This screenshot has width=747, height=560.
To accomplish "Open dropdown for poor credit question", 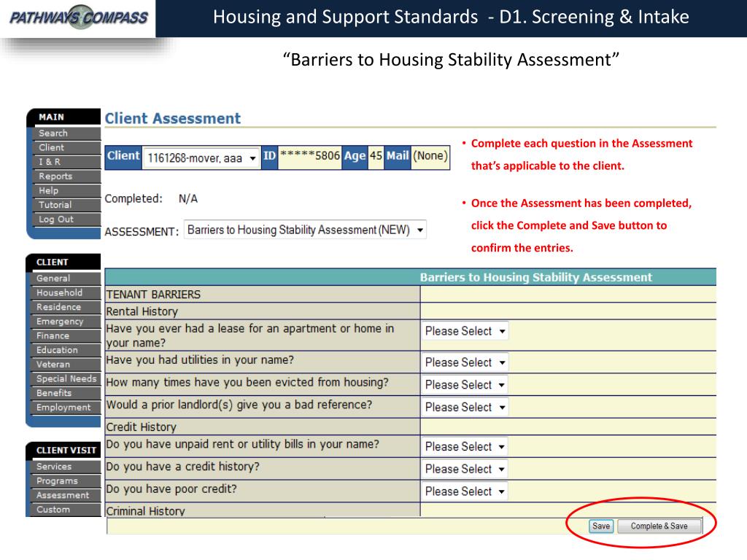I will pos(465,491).
